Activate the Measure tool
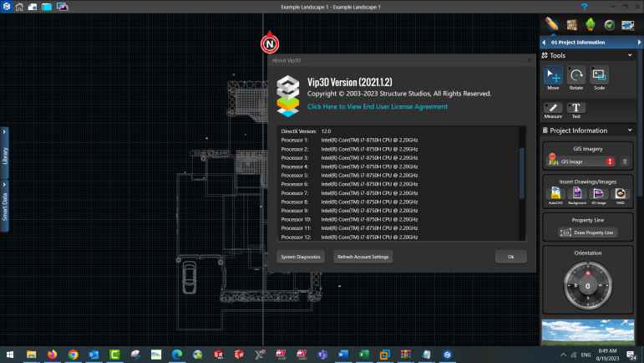This screenshot has height=363, width=644. 553,110
